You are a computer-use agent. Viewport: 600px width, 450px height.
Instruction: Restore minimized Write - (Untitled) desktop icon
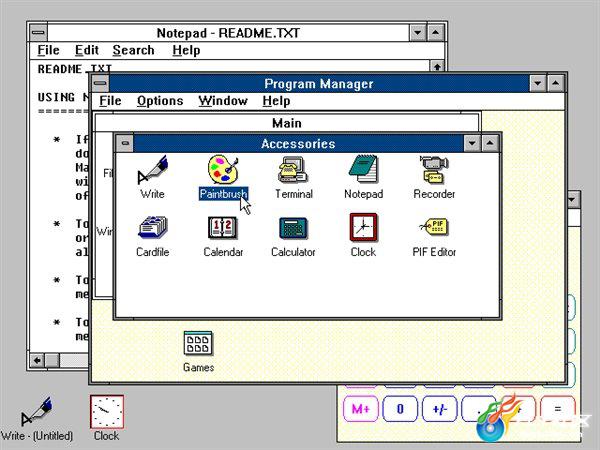click(36, 412)
